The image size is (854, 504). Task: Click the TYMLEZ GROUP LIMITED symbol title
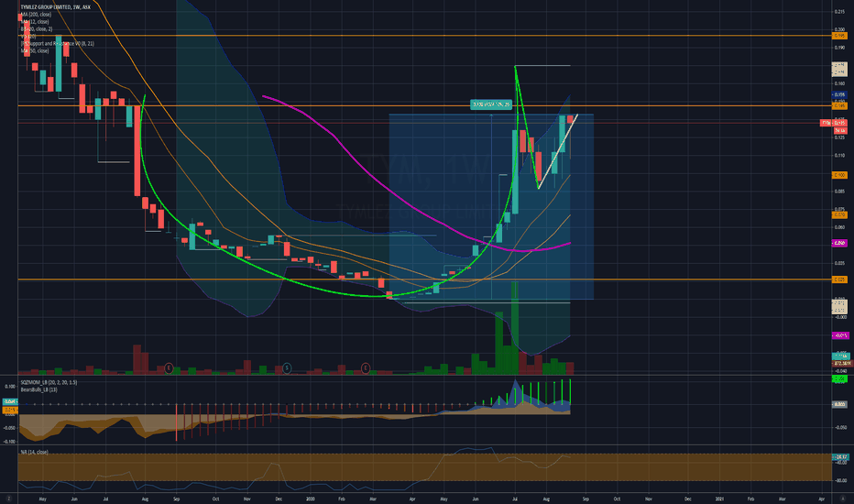coord(56,7)
